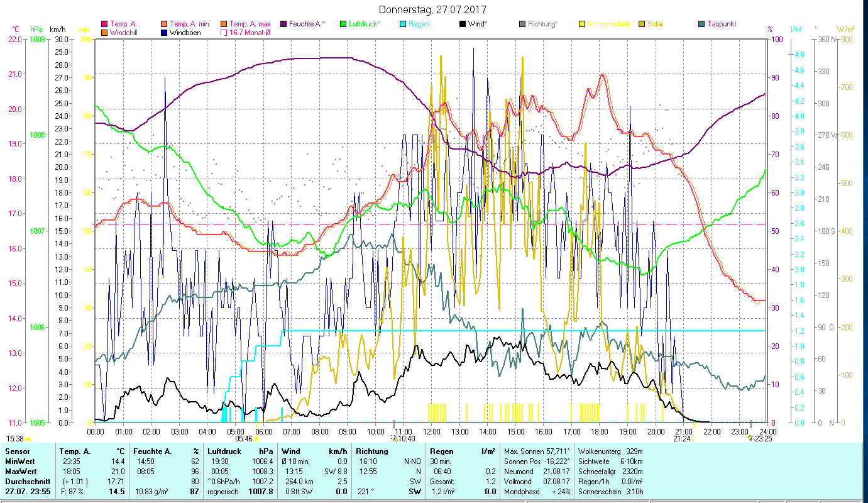Image resolution: width=868 pixels, height=503 pixels.
Task: Click the Sichtweite 6-10km entry
Action: pos(610,461)
